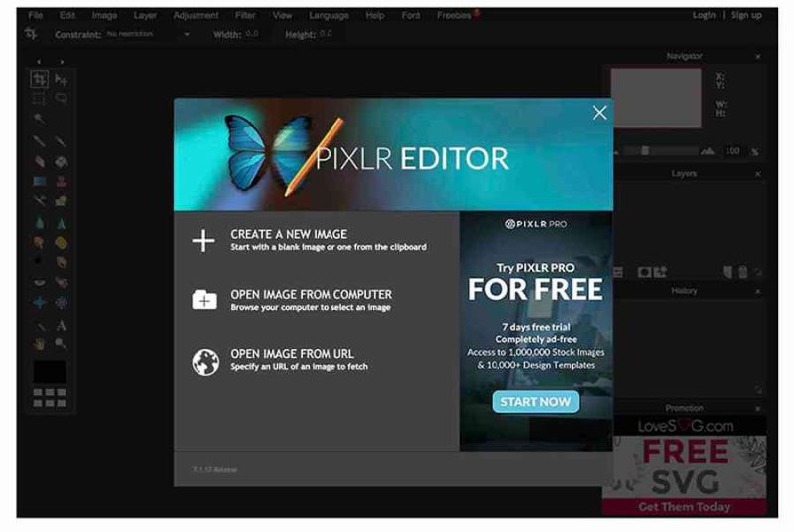The width and height of the screenshot is (794, 532).
Task: Click the trash icon in Layers panel
Action: (742, 272)
